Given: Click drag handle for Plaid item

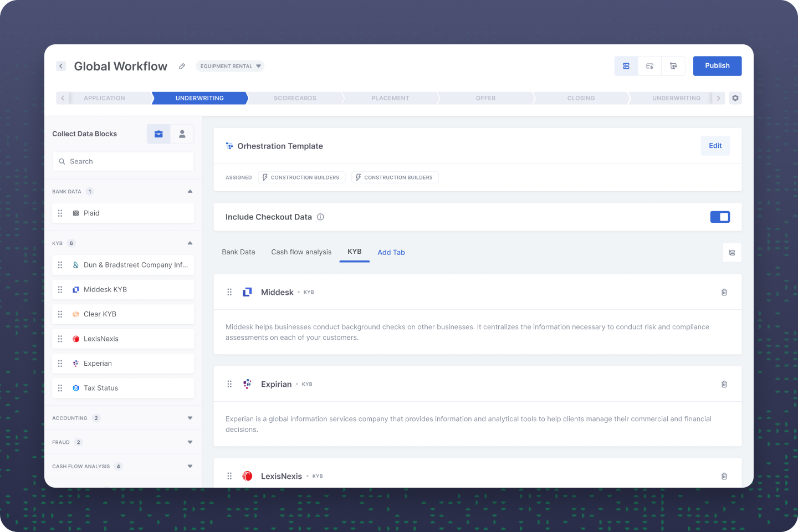Looking at the screenshot, I should [60, 213].
